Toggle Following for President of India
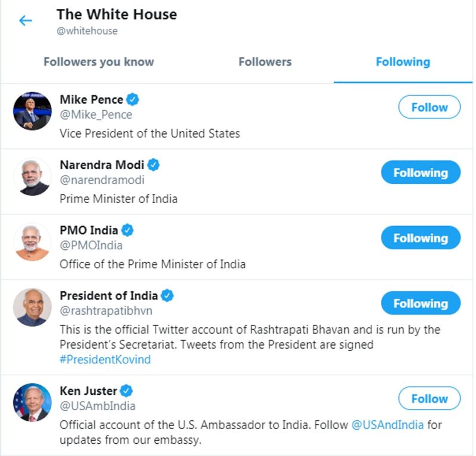 [x=421, y=303]
